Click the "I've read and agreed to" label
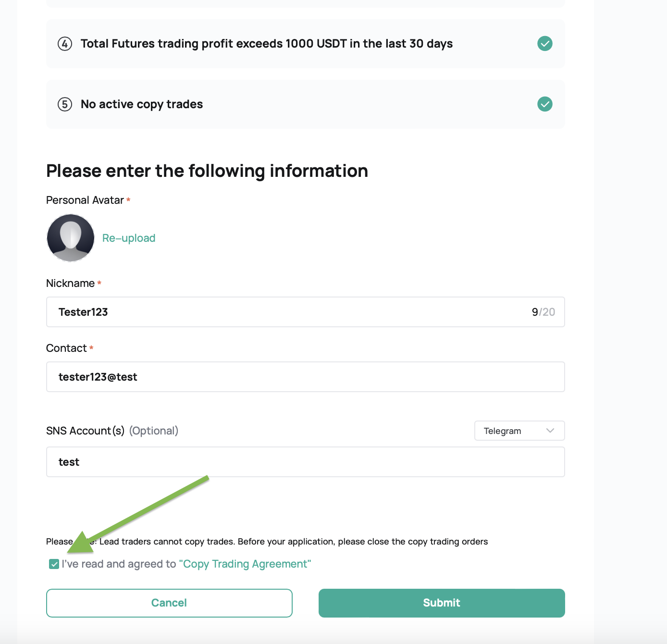Screen dimensions: 667x644 [119, 564]
